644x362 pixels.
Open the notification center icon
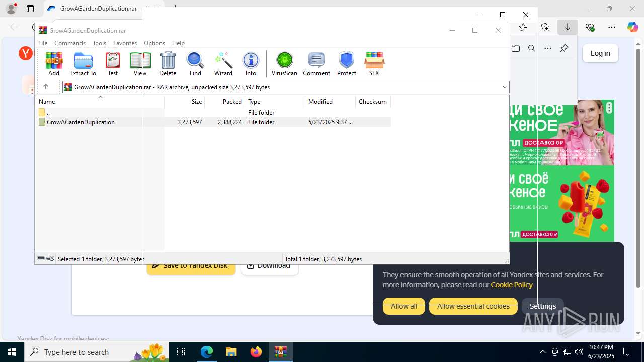point(627,352)
